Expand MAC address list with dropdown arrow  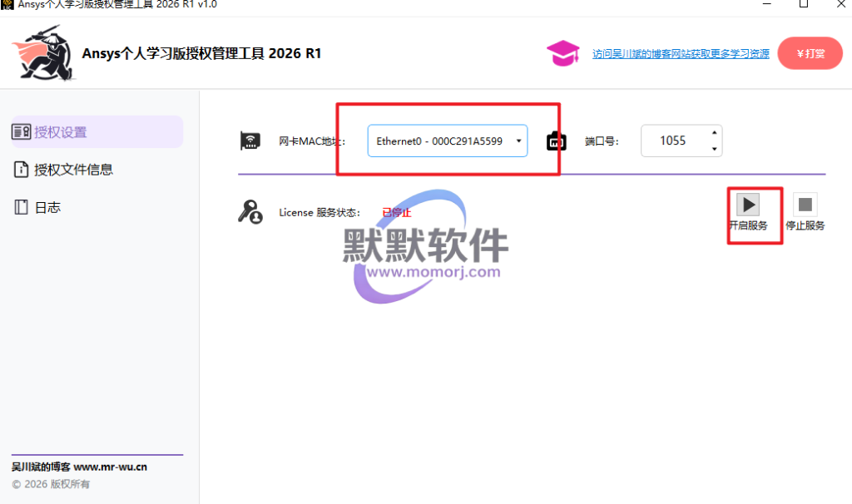pyautogui.click(x=518, y=141)
